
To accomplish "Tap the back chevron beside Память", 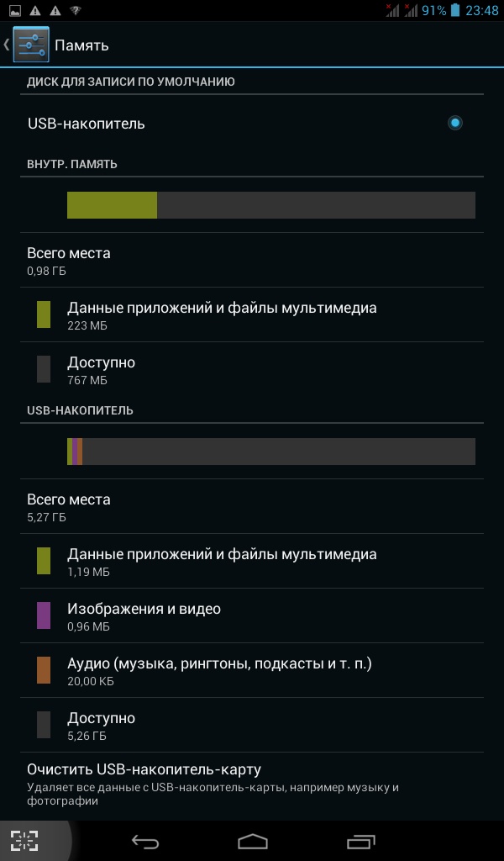I will click(x=7, y=45).
